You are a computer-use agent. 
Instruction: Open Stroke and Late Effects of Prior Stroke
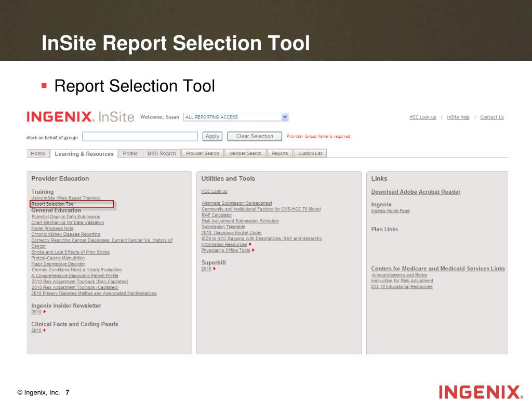point(71,252)
